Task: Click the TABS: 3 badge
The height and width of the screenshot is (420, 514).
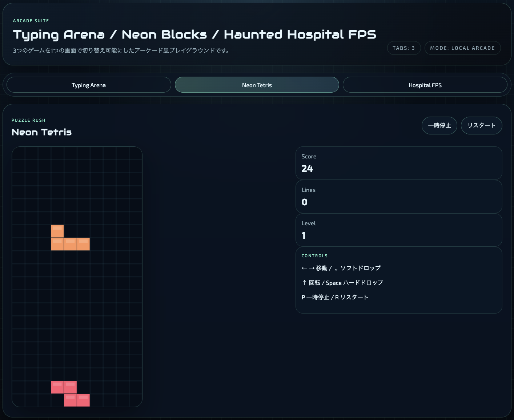Action: click(403, 48)
